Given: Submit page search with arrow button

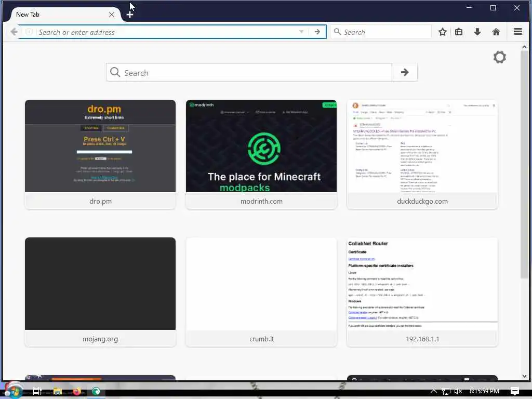Looking at the screenshot, I should pos(404,72).
